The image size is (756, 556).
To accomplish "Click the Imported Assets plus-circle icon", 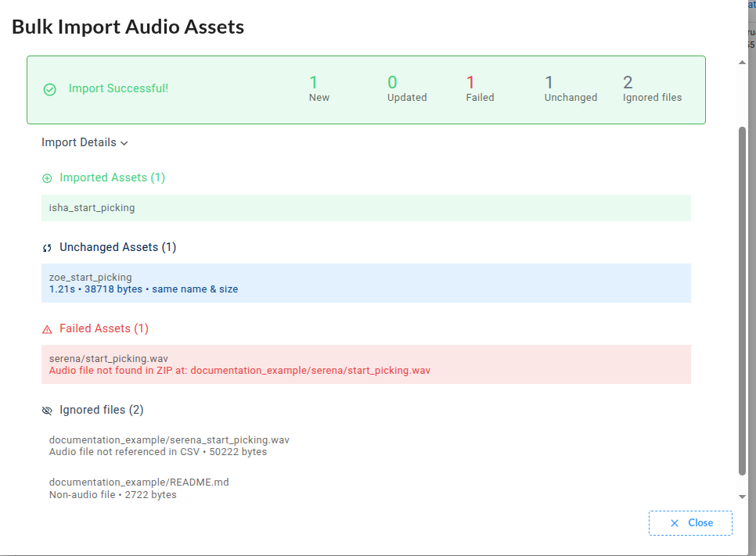I will 47,178.
